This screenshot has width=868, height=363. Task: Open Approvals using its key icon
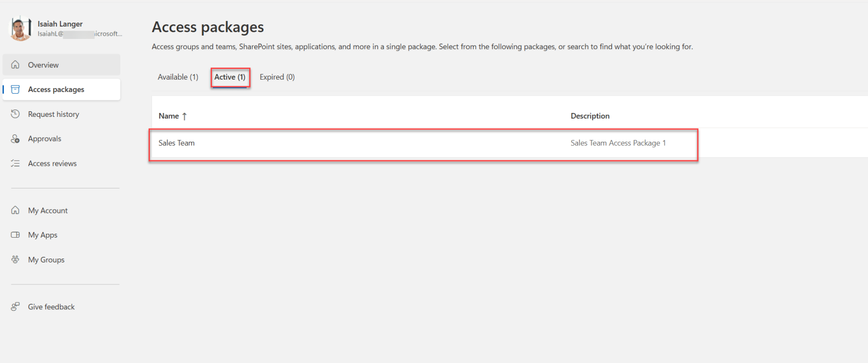[16, 138]
